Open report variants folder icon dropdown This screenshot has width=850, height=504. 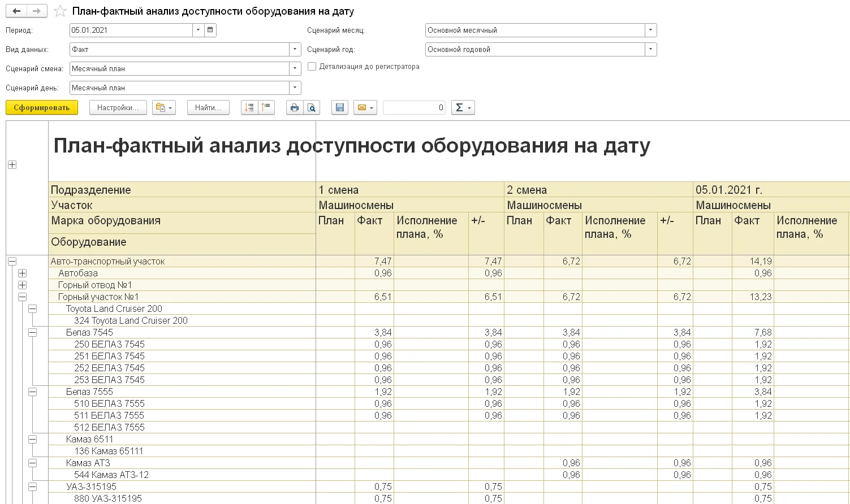(x=164, y=107)
